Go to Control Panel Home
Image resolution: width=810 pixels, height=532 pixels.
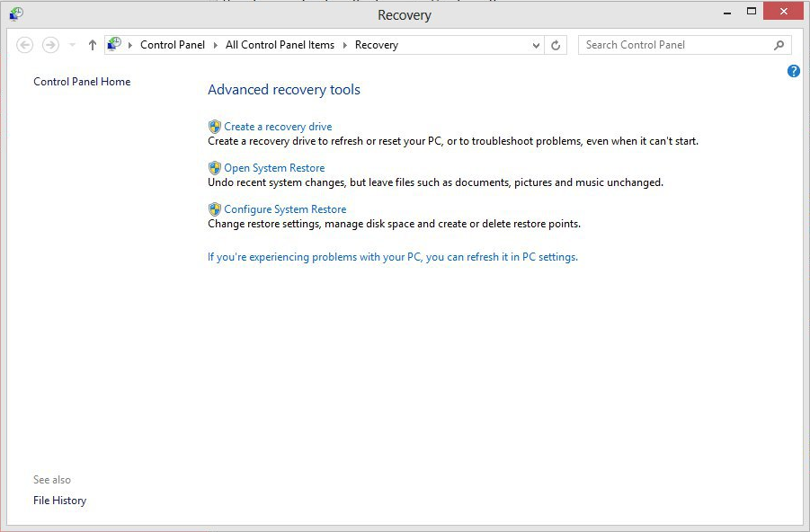click(82, 82)
